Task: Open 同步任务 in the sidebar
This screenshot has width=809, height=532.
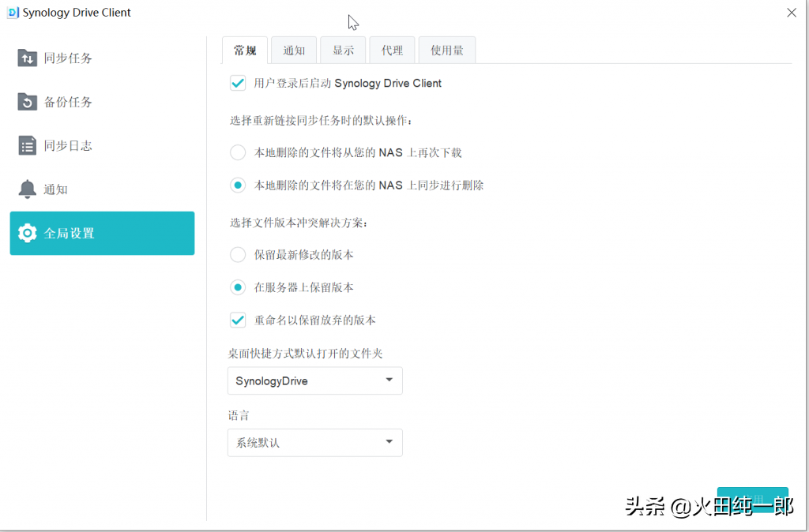Action: [102, 58]
